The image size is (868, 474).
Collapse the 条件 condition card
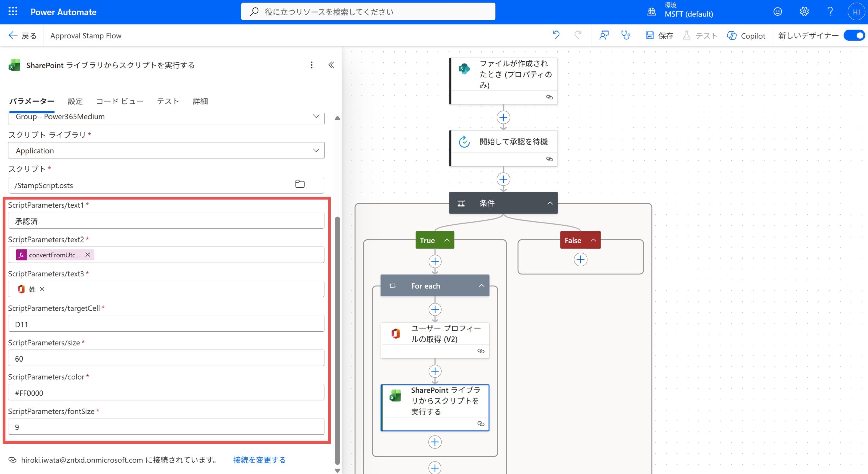pos(550,203)
